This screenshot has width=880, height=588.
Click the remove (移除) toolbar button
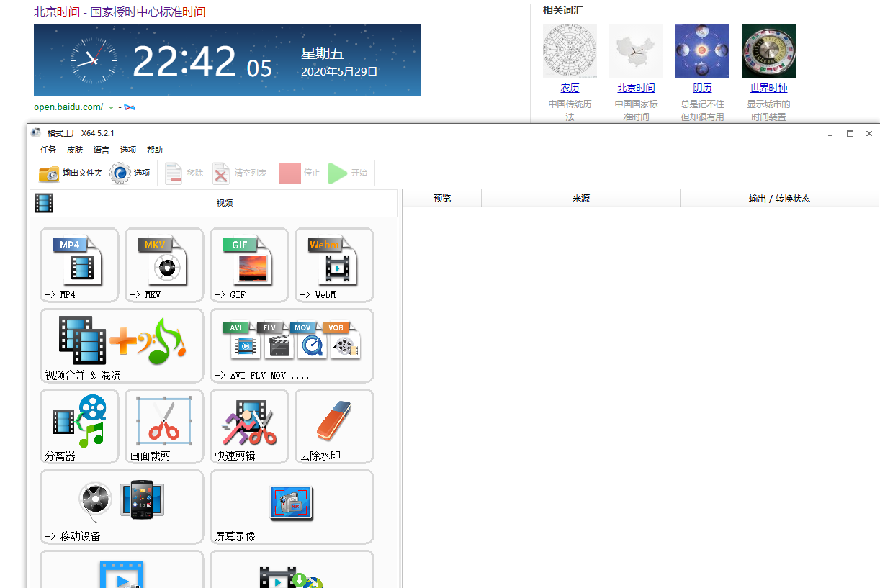[x=184, y=173]
